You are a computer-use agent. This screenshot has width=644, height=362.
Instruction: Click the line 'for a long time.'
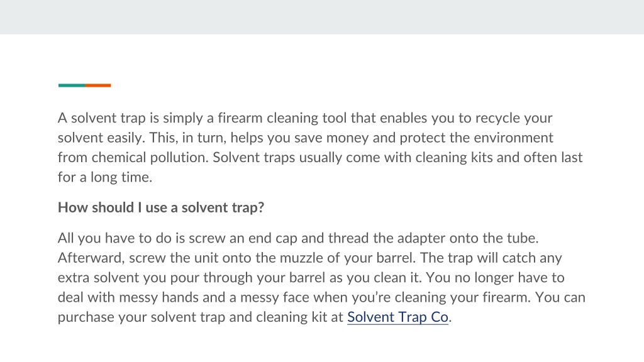[x=105, y=177]
